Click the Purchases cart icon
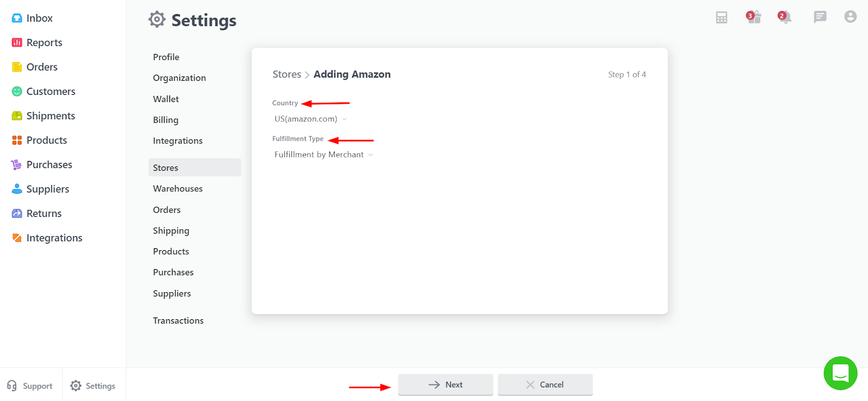This screenshot has width=868, height=401. [x=17, y=165]
